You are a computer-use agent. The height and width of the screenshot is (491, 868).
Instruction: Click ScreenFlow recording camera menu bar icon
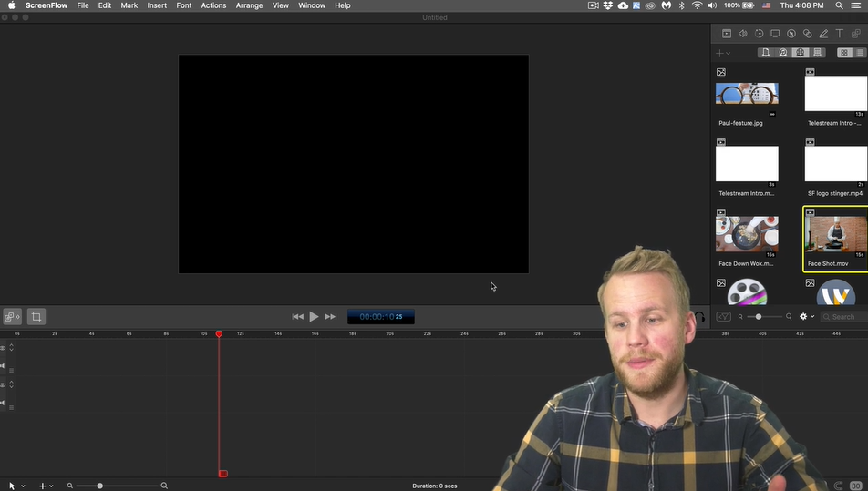click(593, 5)
